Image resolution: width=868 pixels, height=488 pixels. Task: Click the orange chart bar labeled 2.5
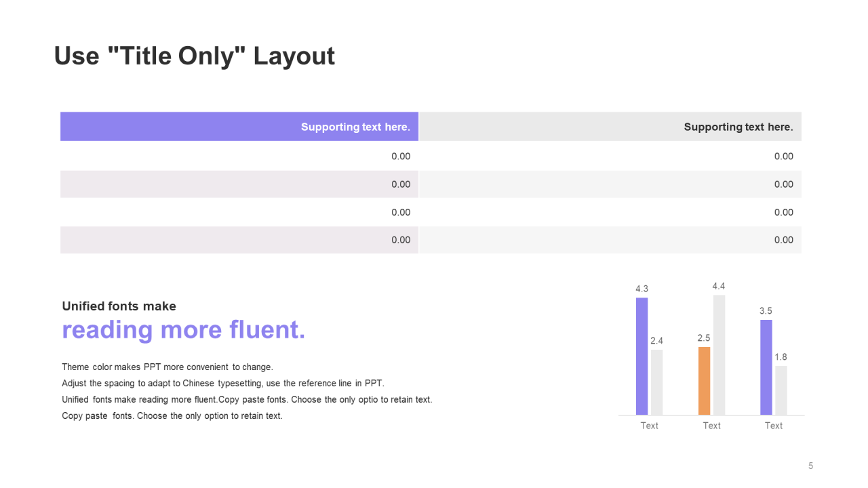click(x=704, y=380)
